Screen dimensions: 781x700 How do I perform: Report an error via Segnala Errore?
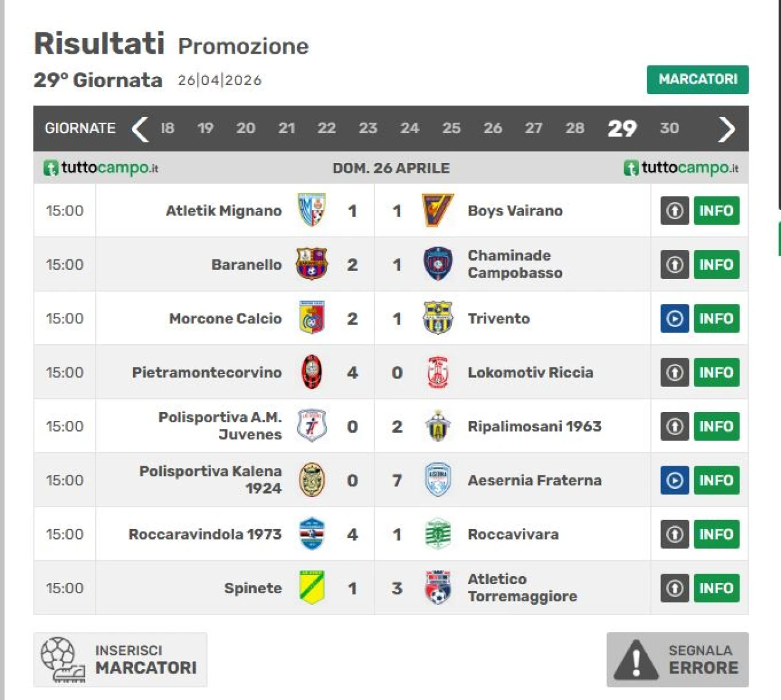pos(677,660)
